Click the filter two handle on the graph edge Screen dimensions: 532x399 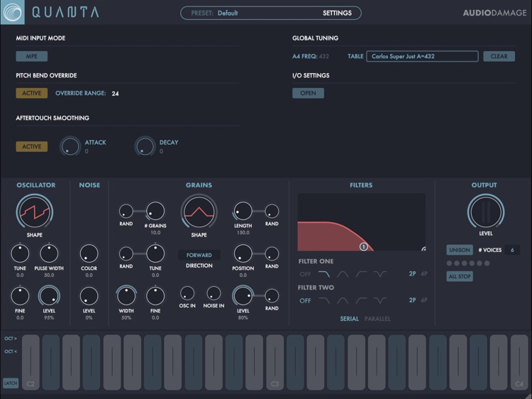423,249
